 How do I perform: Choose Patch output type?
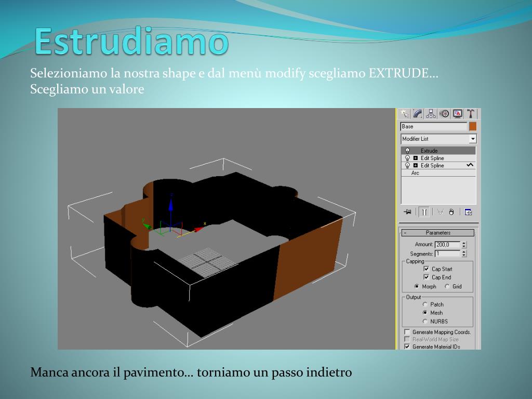coord(425,304)
